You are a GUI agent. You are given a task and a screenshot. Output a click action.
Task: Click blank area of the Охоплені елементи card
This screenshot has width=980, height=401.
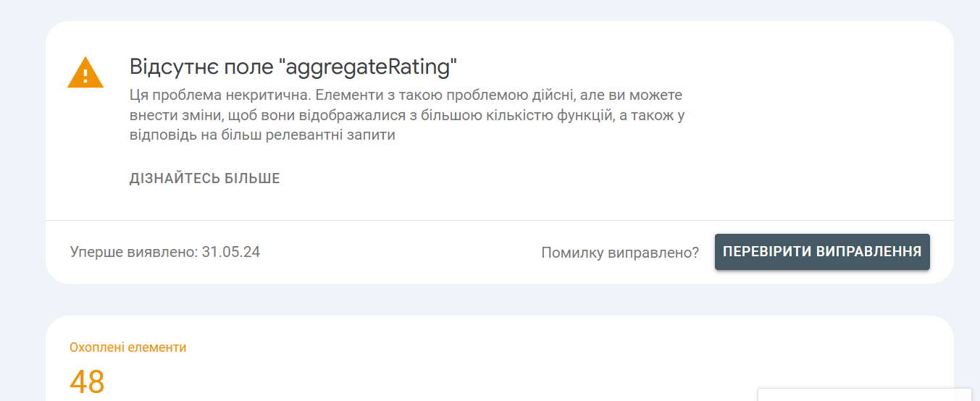[x=471, y=362]
